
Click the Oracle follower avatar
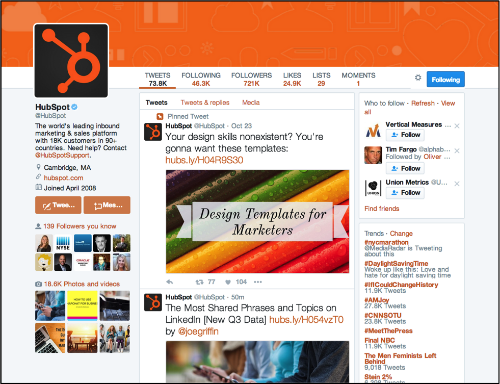point(83,262)
